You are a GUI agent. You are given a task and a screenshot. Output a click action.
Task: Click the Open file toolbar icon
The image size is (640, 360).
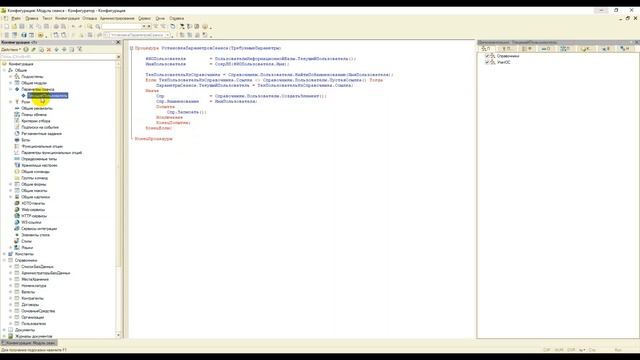coord(14,27)
